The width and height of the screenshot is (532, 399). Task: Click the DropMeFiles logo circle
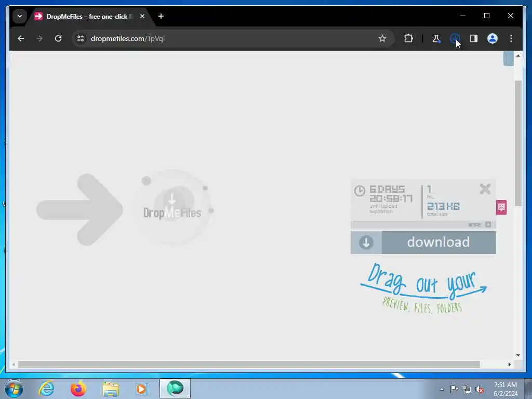pyautogui.click(x=174, y=207)
